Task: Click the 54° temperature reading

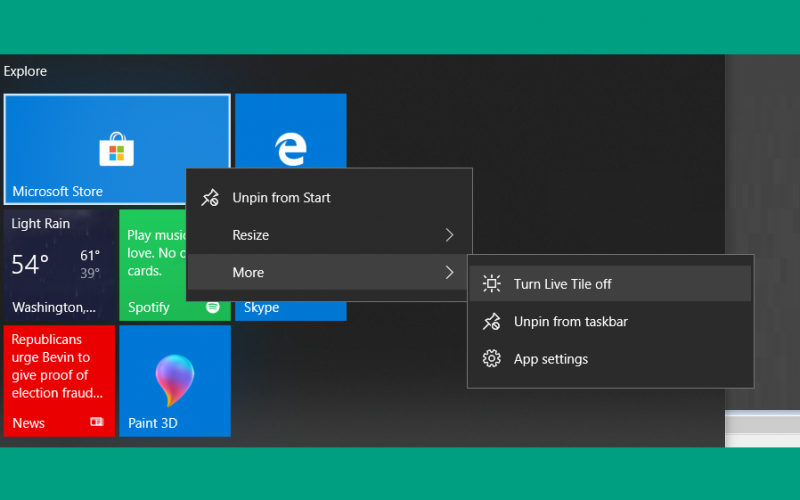Action: pos(30,264)
